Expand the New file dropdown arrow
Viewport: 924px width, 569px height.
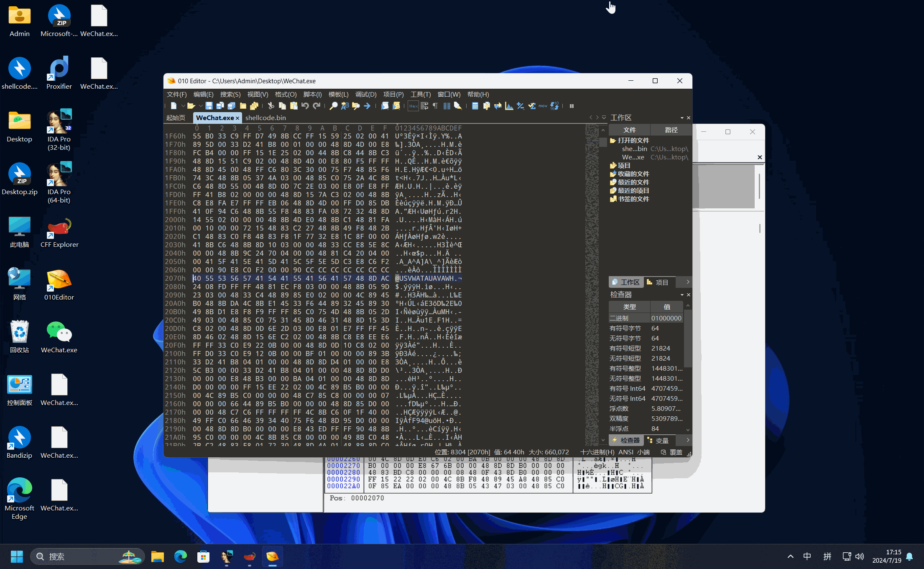[x=182, y=106]
